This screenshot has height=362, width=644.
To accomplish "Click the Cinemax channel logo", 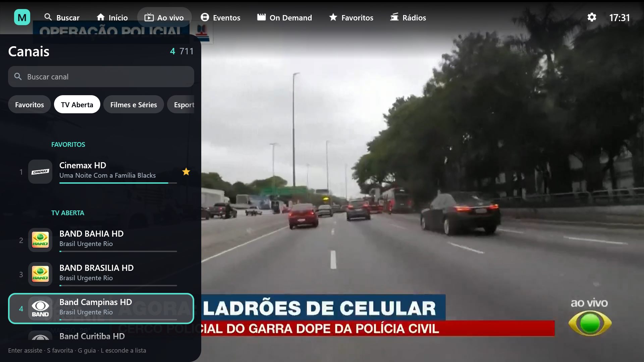I will (40, 172).
